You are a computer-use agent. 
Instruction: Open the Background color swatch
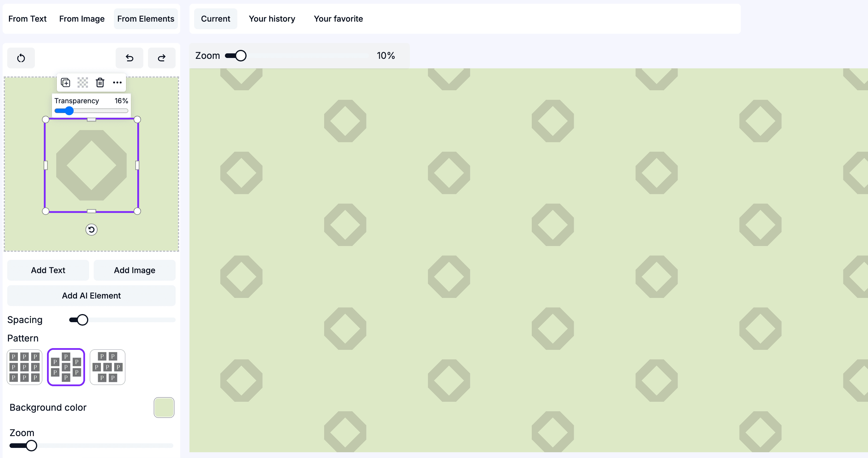(x=164, y=408)
